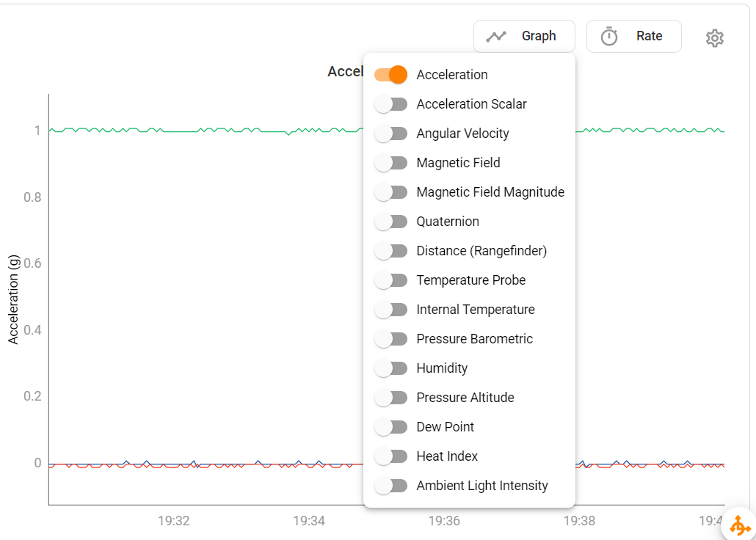Image resolution: width=756 pixels, height=540 pixels.
Task: Toggle on Magnetic Field Magnitude
Action: click(x=391, y=191)
